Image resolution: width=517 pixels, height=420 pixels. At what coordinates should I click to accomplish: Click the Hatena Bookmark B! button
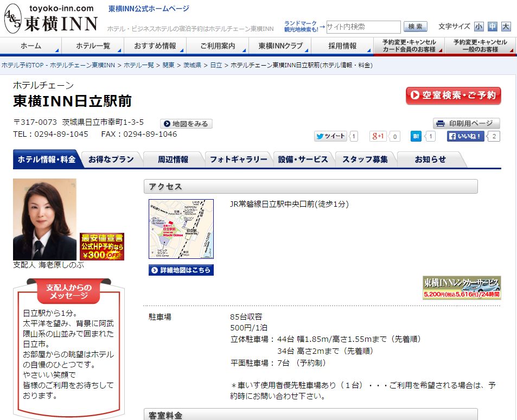pos(416,136)
